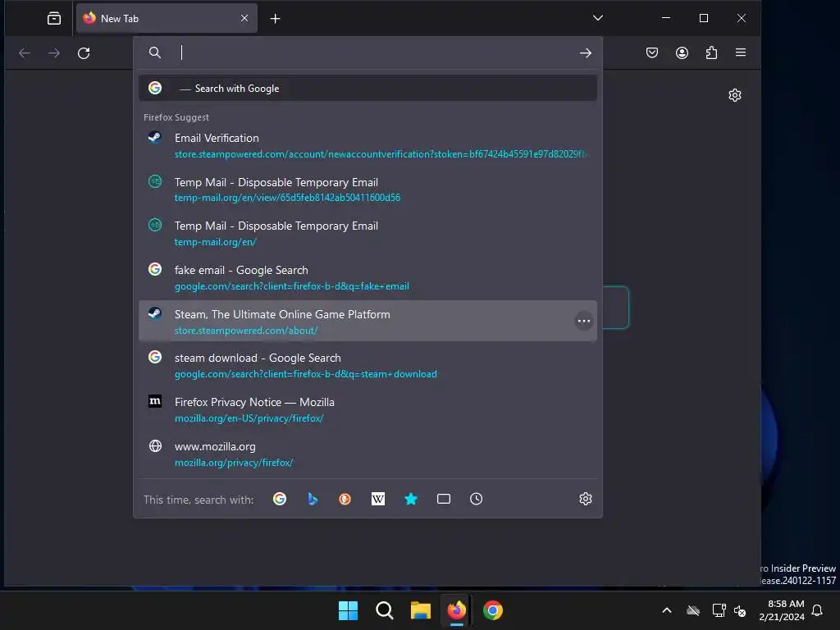Search this time with DuckDuckGo icon

click(345, 500)
